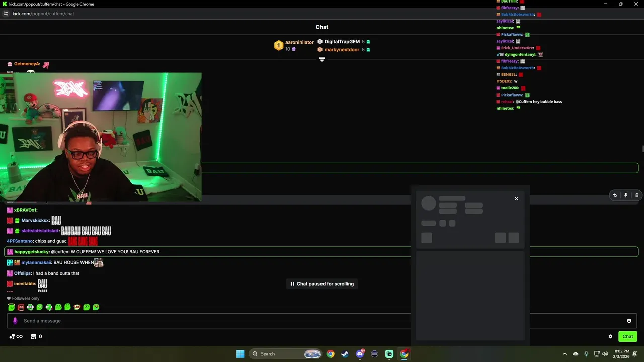Open the channel points infinity icon
Image resolution: width=644 pixels, height=362 pixels.
(x=16, y=337)
